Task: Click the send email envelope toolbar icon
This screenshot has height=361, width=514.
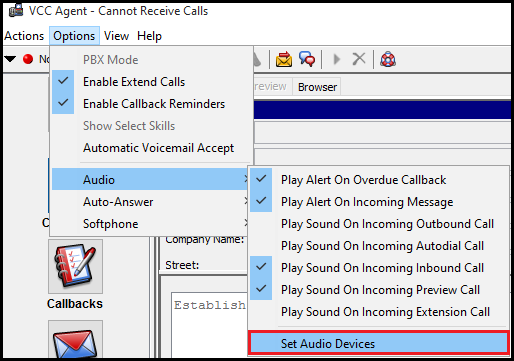Action: click(284, 59)
